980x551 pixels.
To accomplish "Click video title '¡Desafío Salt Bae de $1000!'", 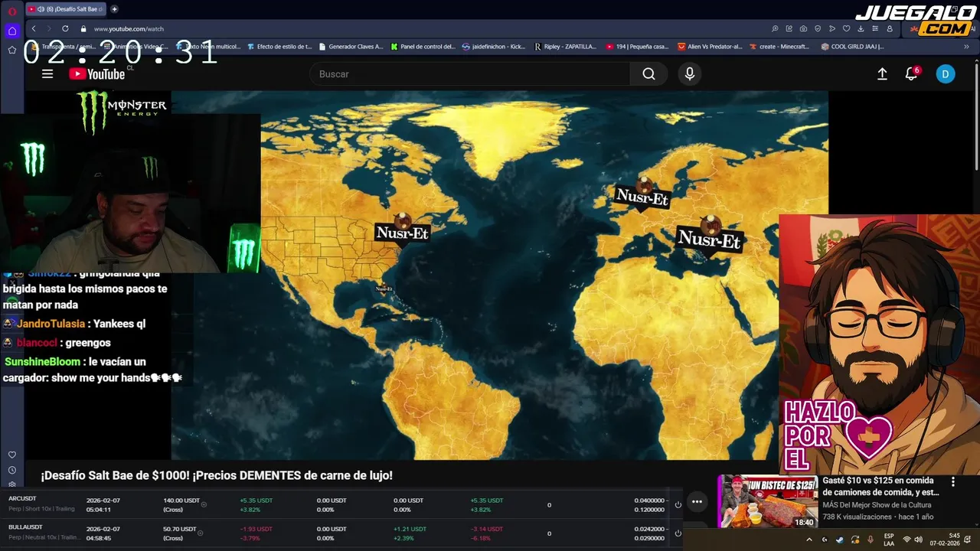I will (x=217, y=475).
